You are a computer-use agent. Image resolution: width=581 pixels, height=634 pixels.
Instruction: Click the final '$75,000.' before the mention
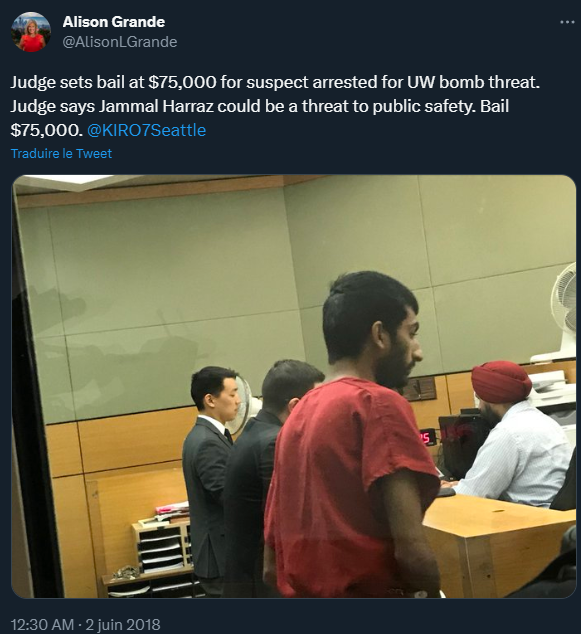tap(46, 130)
